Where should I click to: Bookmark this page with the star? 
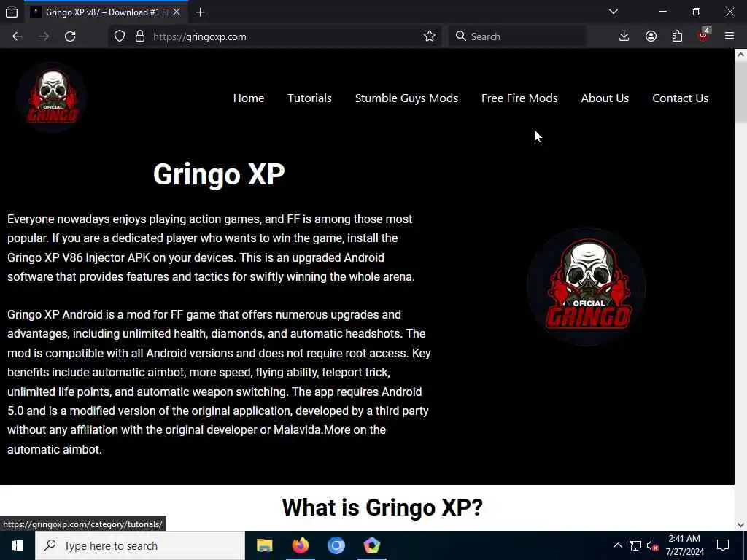coord(429,36)
